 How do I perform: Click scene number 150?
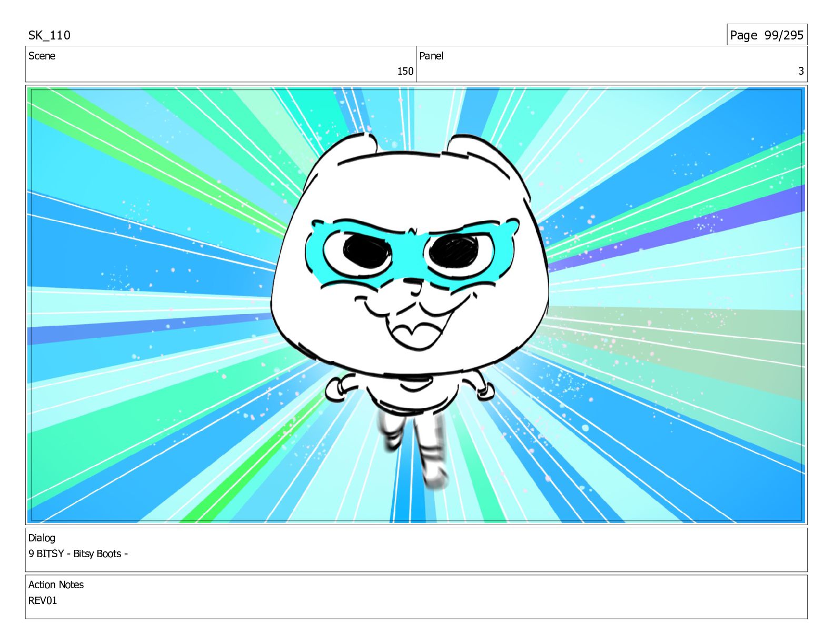pyautogui.click(x=405, y=71)
